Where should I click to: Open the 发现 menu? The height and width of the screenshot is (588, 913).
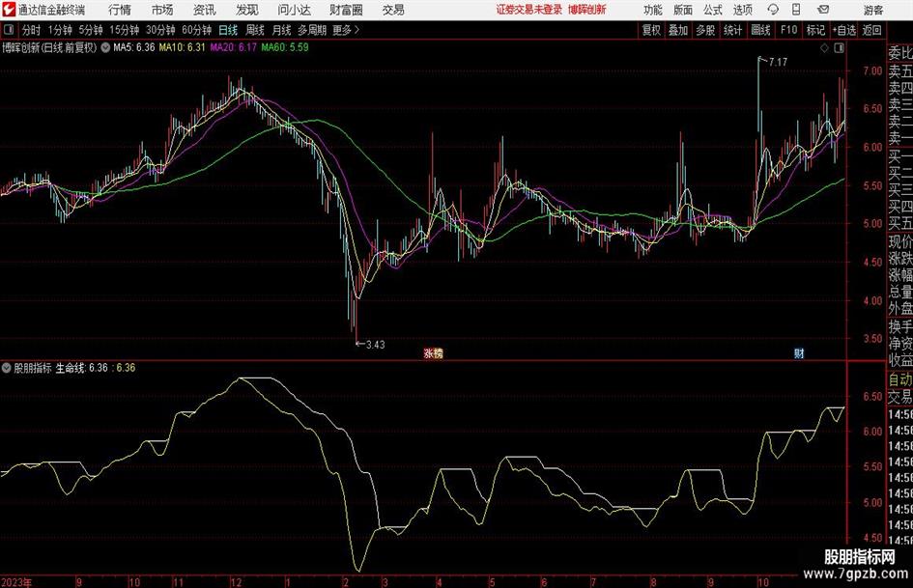click(x=247, y=10)
